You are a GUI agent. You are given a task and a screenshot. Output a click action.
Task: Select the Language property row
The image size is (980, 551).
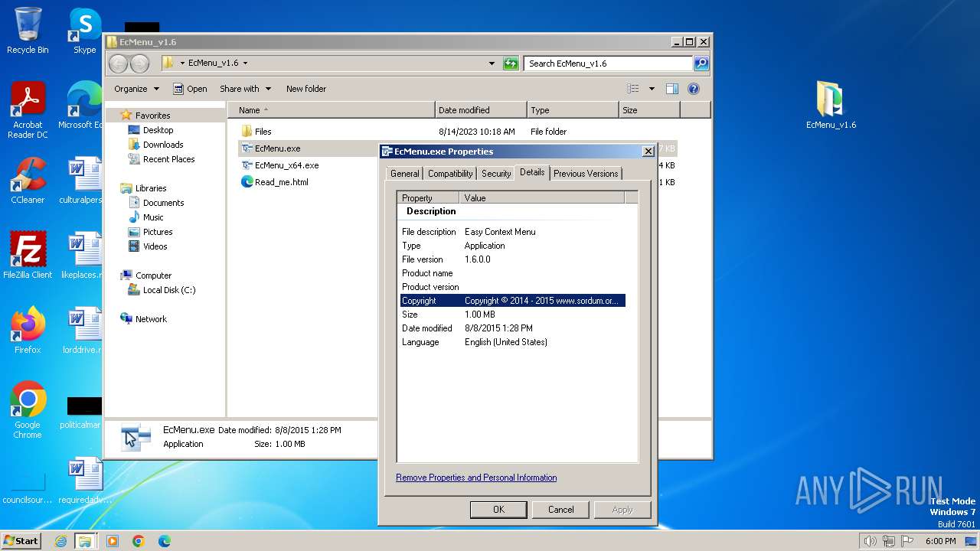512,342
